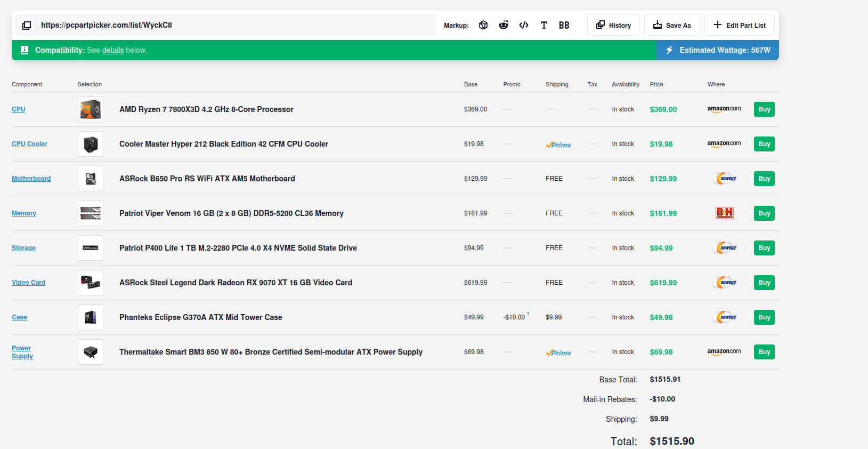Open the Storage component link
This screenshot has height=449, width=868.
pos(23,248)
